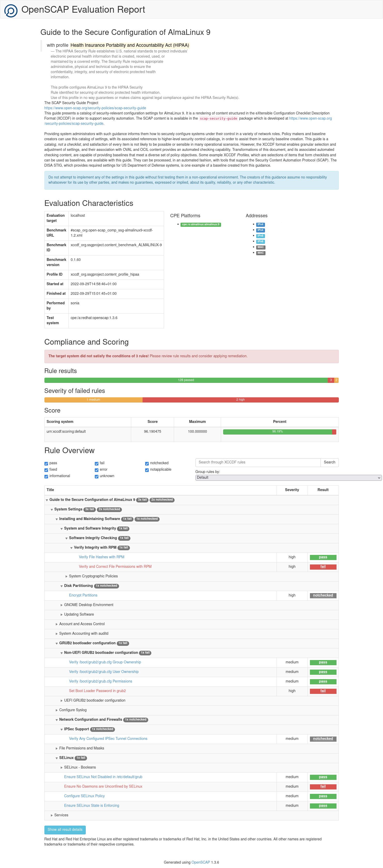Click the 3x fail badge on System Settings

pyautogui.click(x=90, y=509)
